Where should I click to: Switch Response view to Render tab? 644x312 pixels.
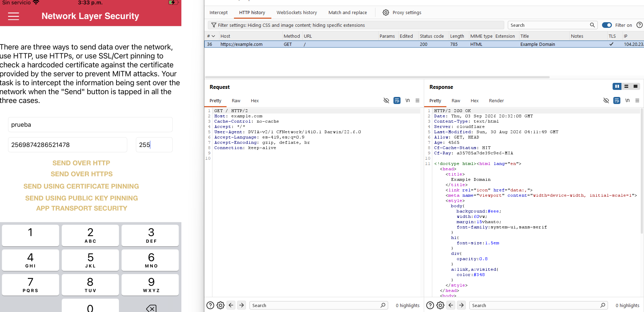[496, 101]
